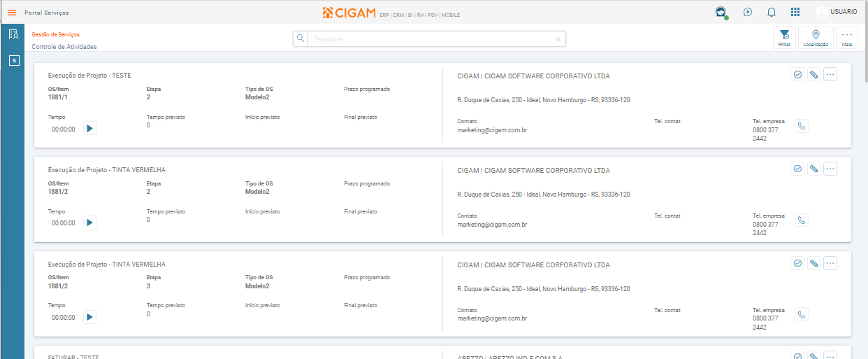Open the Localização map pin tool
This screenshot has width=868, height=359.
pos(816,38)
